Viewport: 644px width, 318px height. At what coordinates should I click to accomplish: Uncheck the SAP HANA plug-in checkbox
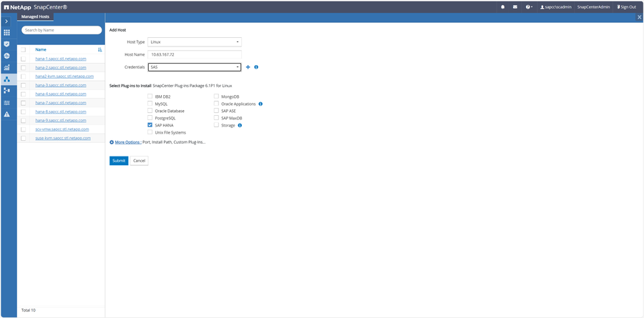coord(150,125)
